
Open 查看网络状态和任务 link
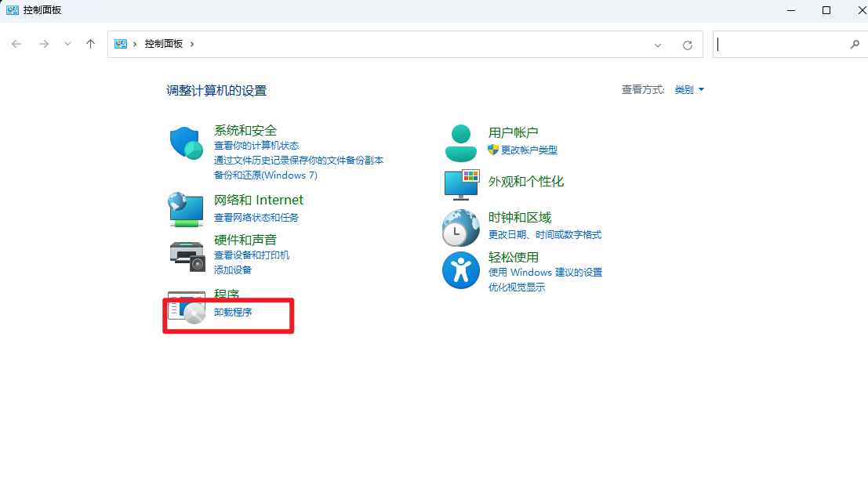256,218
